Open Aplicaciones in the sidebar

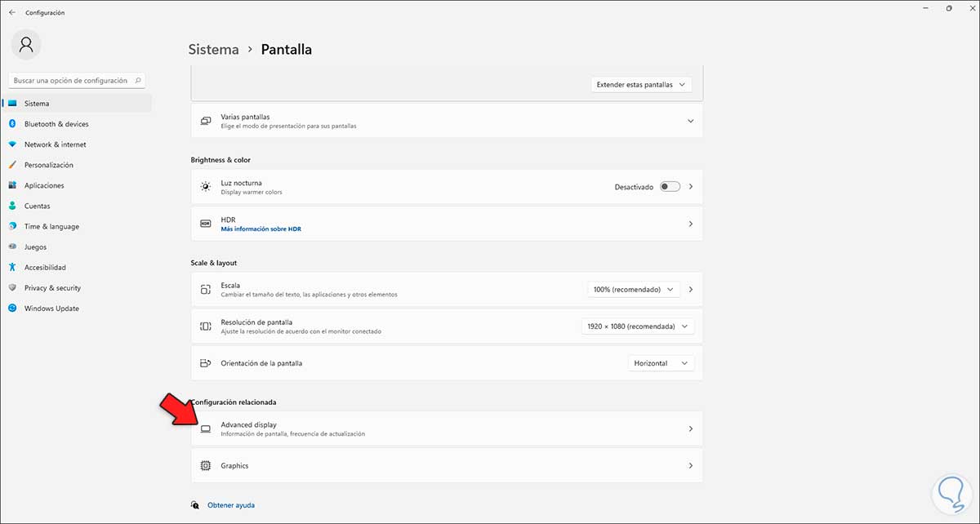point(44,185)
